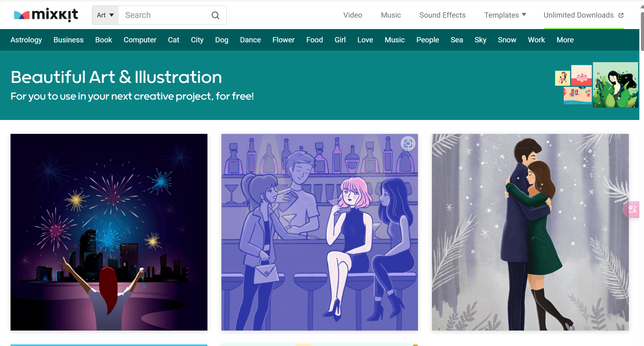Click into the Search text field
The height and width of the screenshot is (346, 644).
coord(164,15)
